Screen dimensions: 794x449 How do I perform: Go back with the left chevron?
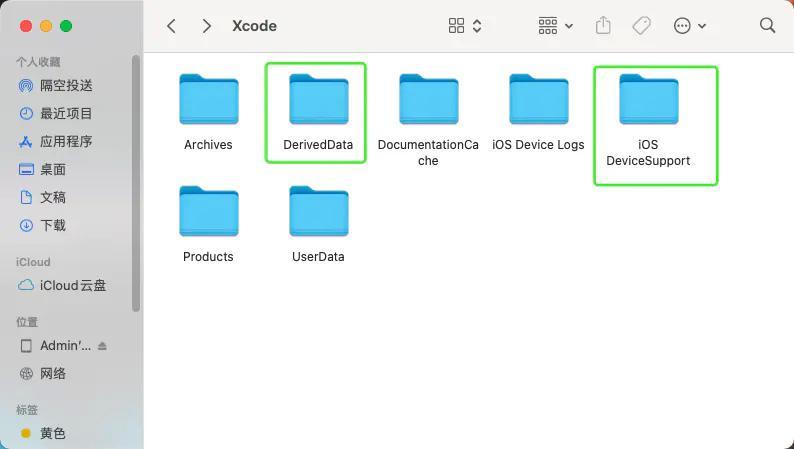point(172,26)
